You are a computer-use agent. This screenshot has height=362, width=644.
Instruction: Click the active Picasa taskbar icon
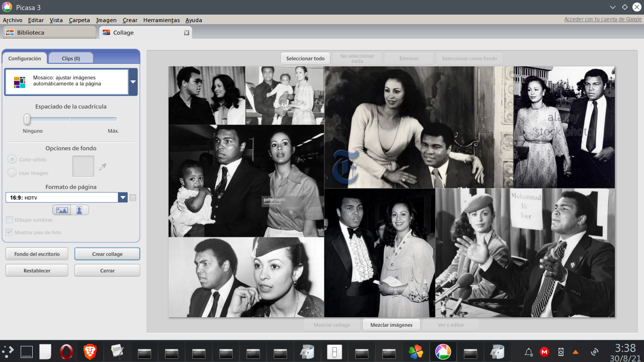coord(443,352)
